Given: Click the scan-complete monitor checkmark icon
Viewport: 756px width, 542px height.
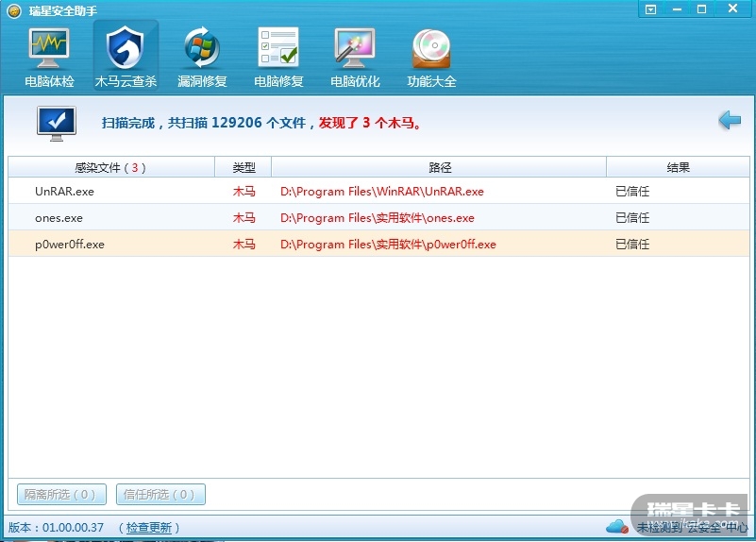Looking at the screenshot, I should click(x=57, y=124).
